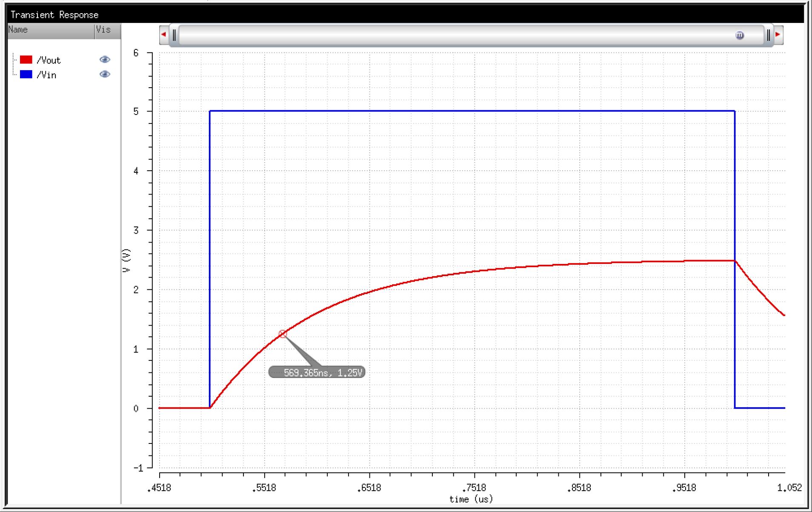The height and width of the screenshot is (512, 812).
Task: Toggle visibility of the /Vout trace
Action: coord(105,59)
